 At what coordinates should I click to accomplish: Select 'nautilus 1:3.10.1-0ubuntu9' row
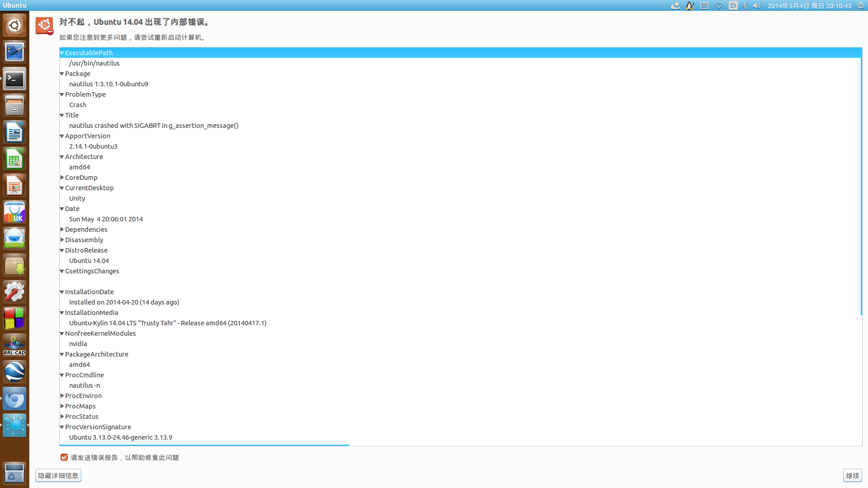click(x=460, y=84)
